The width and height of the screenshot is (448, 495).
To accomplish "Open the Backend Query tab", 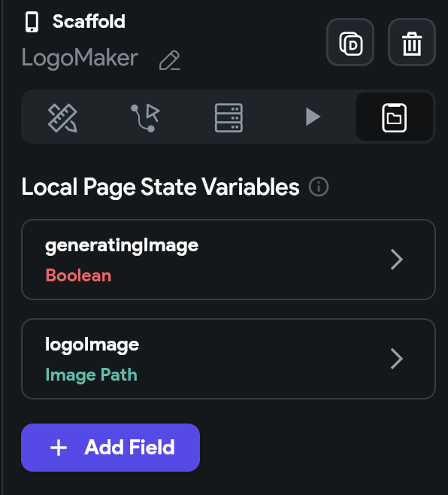I will point(229,117).
